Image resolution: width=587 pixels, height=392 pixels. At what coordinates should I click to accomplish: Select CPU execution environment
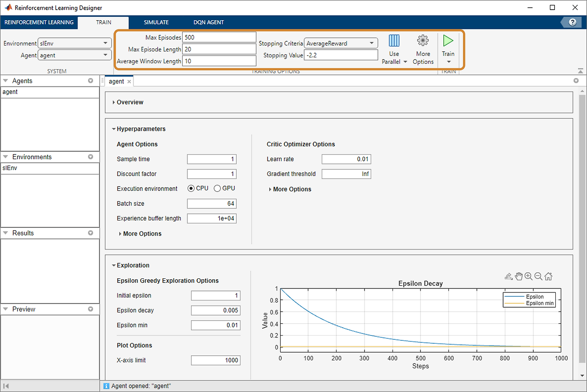point(191,188)
